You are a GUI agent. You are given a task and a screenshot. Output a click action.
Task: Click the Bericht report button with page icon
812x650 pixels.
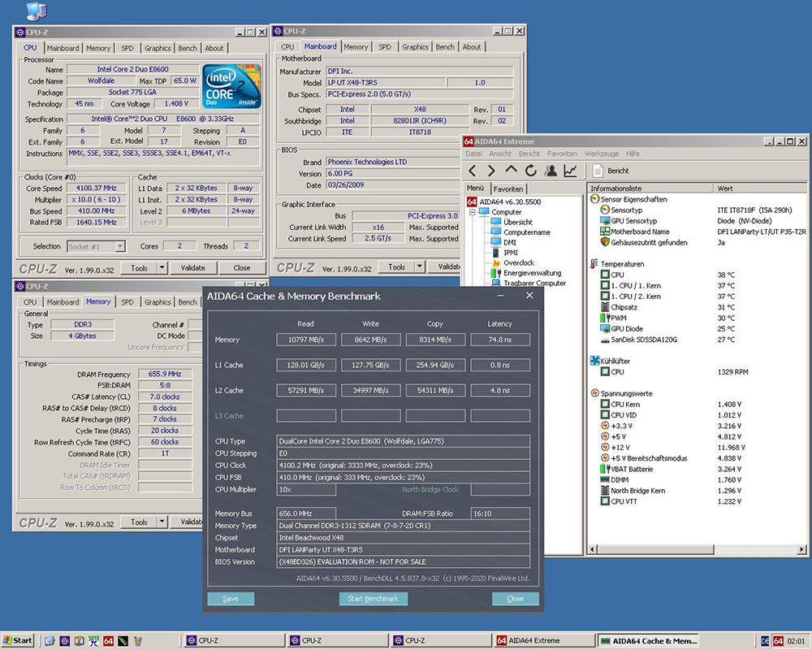(611, 171)
